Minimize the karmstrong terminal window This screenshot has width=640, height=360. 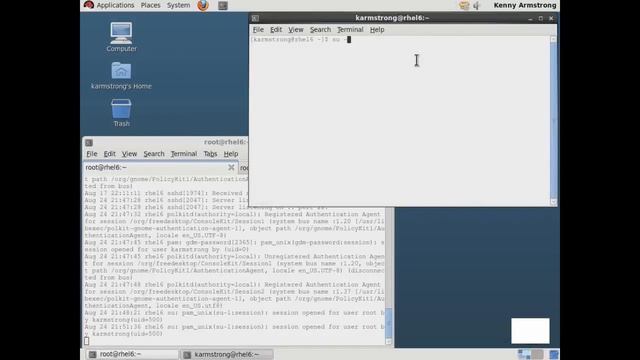530,18
